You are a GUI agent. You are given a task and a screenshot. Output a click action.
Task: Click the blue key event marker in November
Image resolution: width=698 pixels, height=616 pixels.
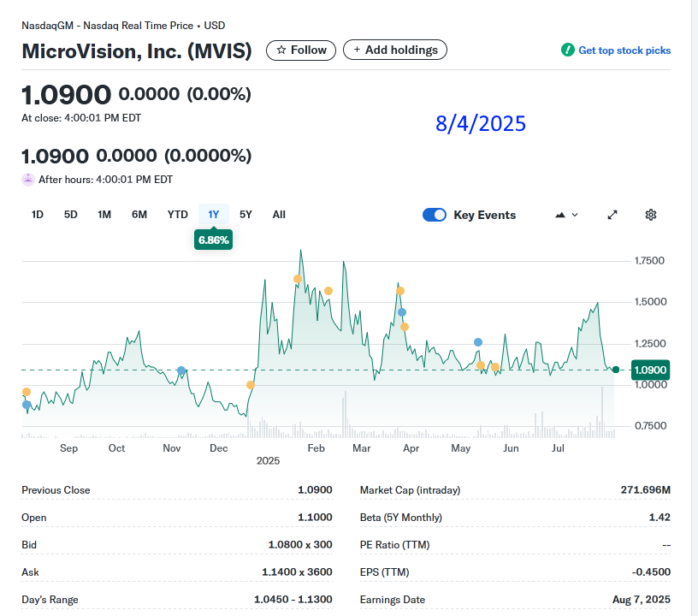pyautogui.click(x=181, y=370)
